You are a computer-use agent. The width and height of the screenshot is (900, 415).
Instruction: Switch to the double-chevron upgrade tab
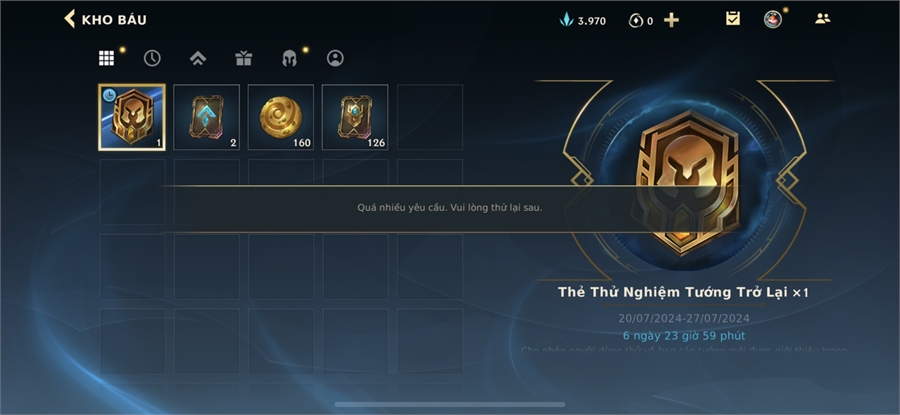[x=198, y=58]
